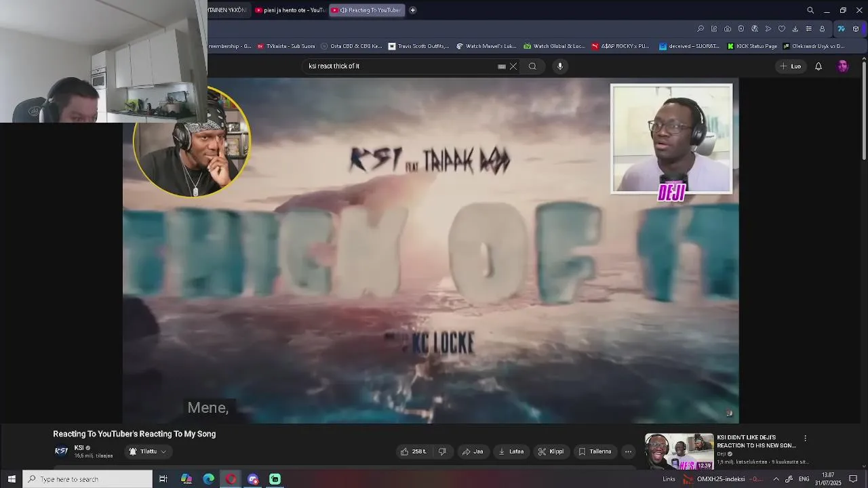Open YouTube notifications bell
This screenshot has width=868, height=488.
pos(818,66)
